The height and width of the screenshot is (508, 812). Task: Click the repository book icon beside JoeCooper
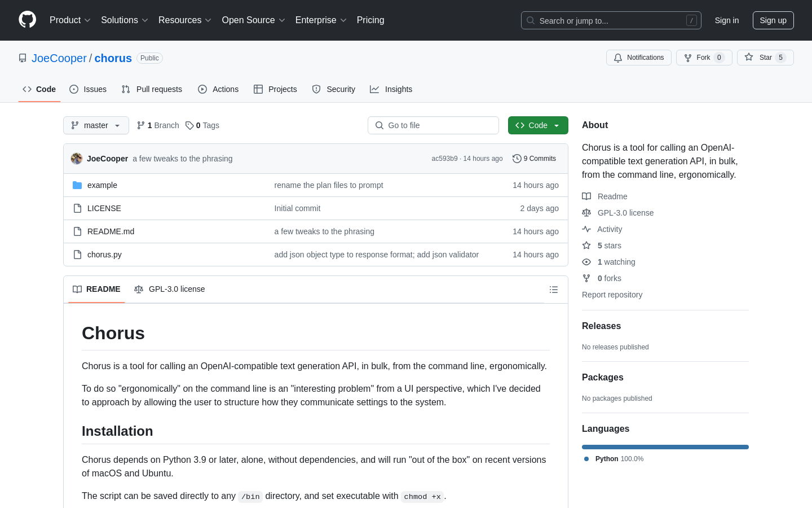click(x=23, y=58)
